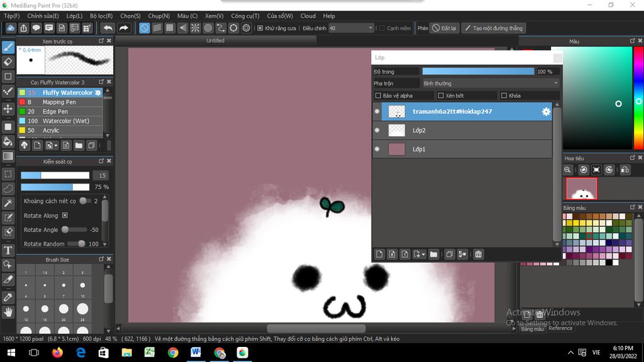Toggle Khử răng cưa checkbox

(x=260, y=28)
